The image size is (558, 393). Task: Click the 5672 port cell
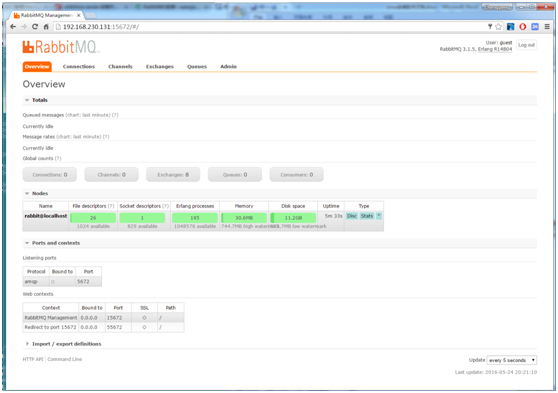click(x=88, y=282)
